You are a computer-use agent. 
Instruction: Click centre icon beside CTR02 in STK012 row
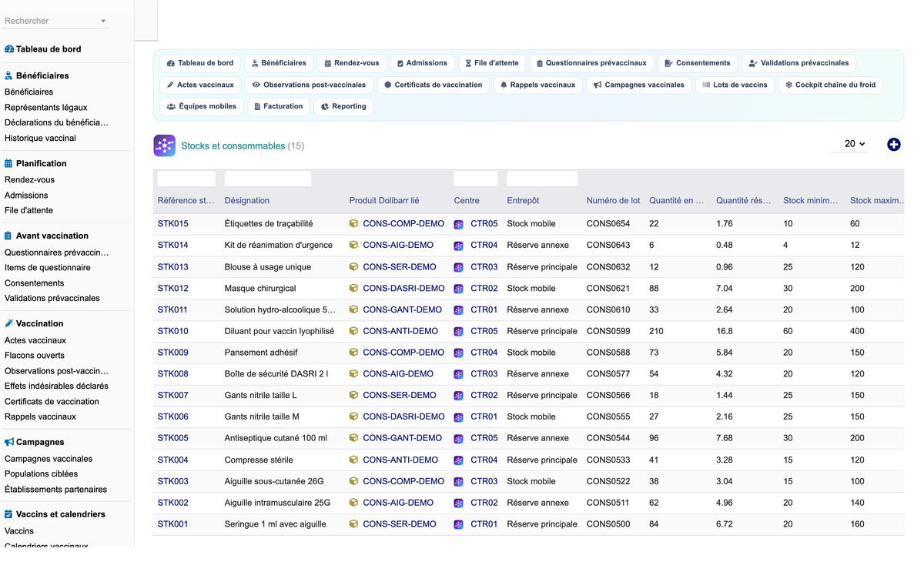pyautogui.click(x=459, y=289)
